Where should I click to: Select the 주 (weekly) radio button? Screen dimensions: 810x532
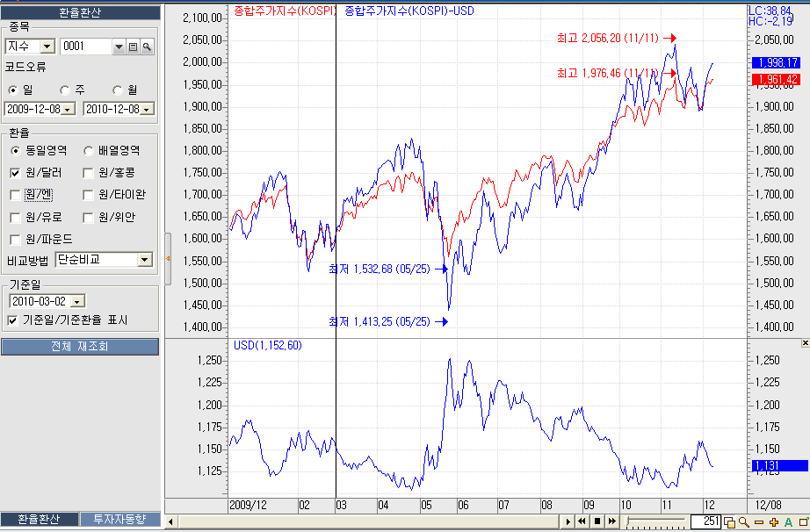[65, 90]
